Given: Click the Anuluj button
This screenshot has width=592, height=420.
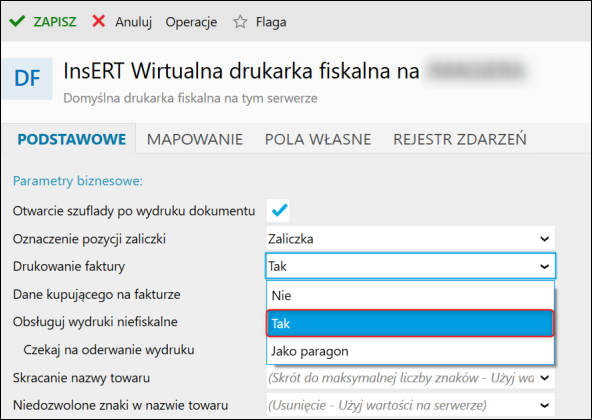Looking at the screenshot, I should 134,22.
